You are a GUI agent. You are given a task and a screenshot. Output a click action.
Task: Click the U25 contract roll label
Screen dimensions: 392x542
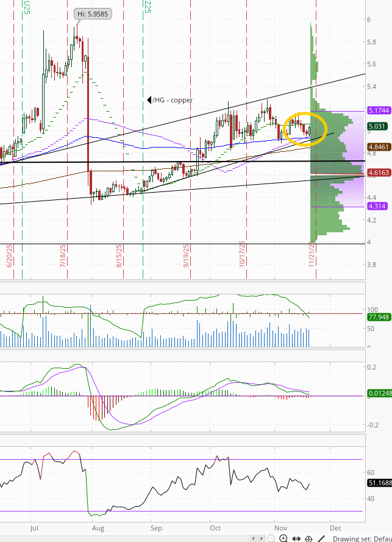click(27, 7)
